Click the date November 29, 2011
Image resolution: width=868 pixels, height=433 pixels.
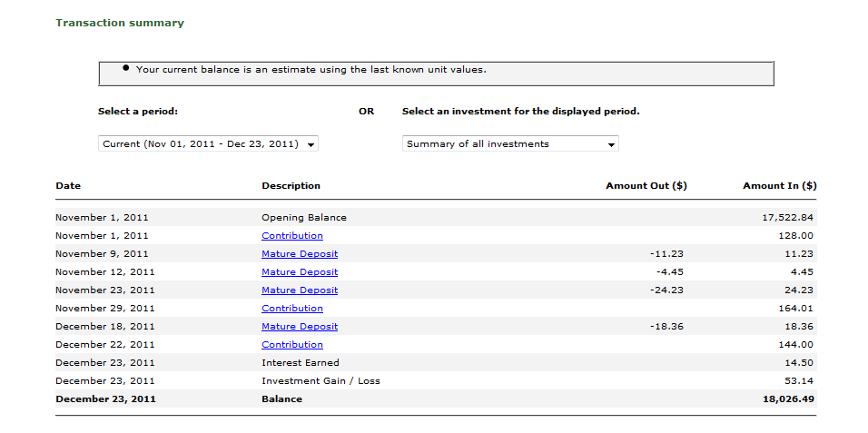coord(105,308)
